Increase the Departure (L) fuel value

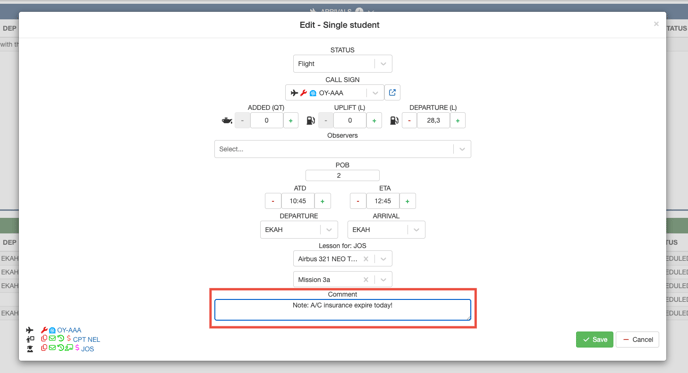(458, 120)
